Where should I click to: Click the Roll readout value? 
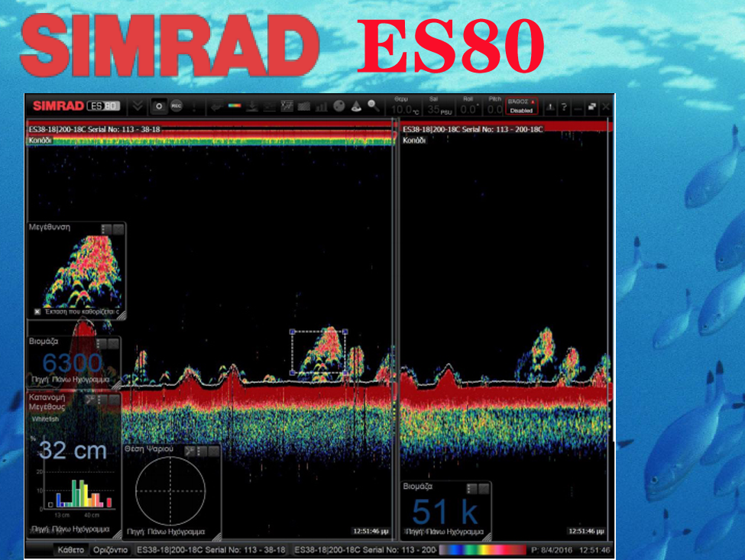[x=468, y=110]
